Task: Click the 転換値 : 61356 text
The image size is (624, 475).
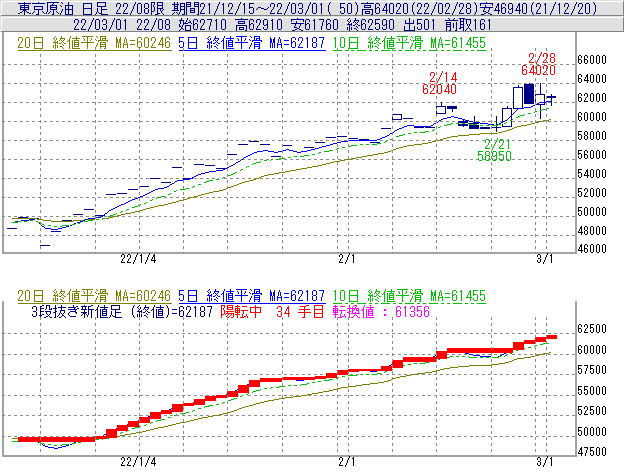Action: 381,311
